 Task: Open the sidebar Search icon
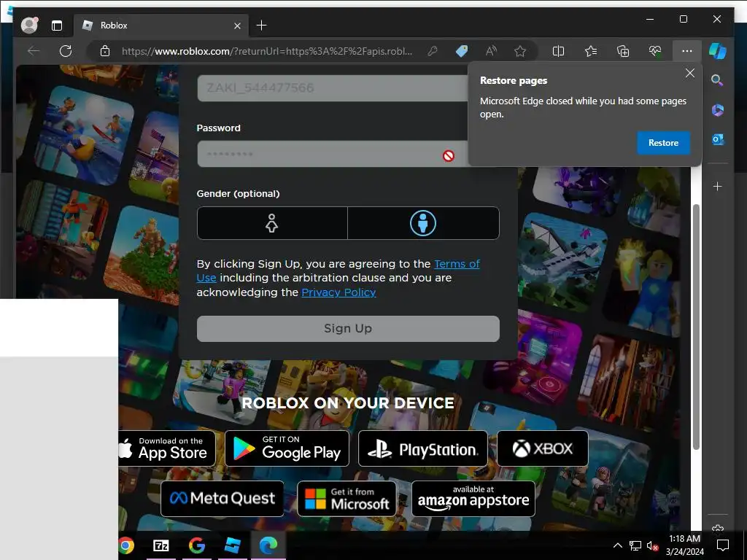pyautogui.click(x=718, y=80)
